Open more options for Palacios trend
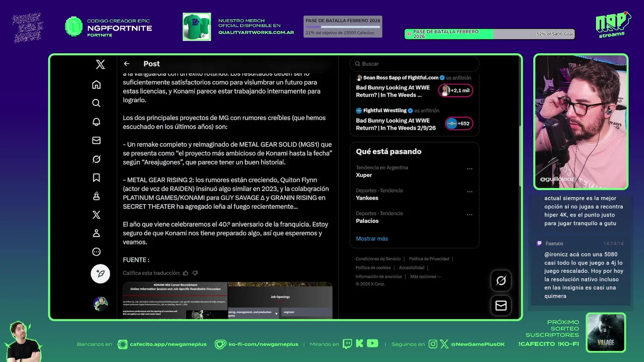 [469, 215]
